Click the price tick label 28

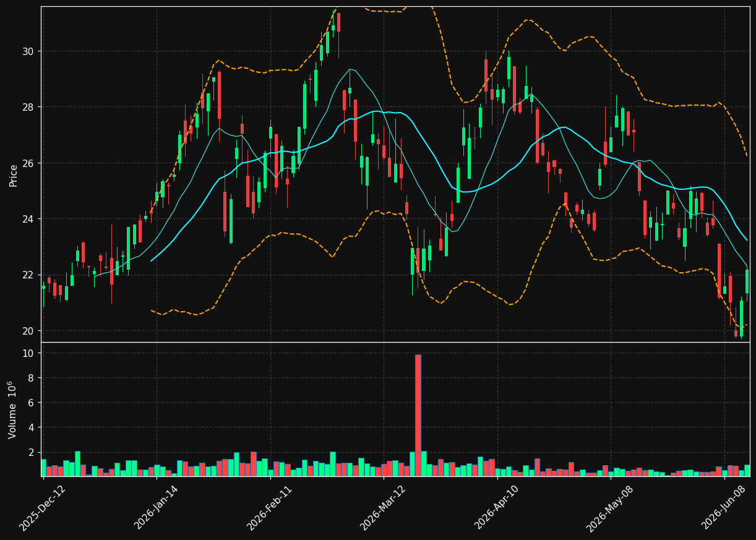[29, 107]
